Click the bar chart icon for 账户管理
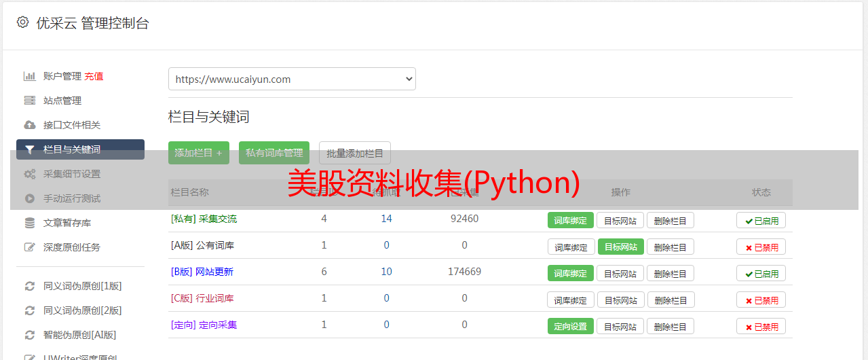868x360 pixels. 29,76
